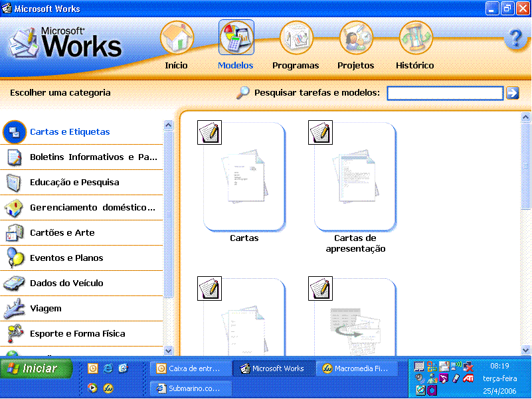
Task: Switch to the Programas tab
Action: (x=296, y=45)
